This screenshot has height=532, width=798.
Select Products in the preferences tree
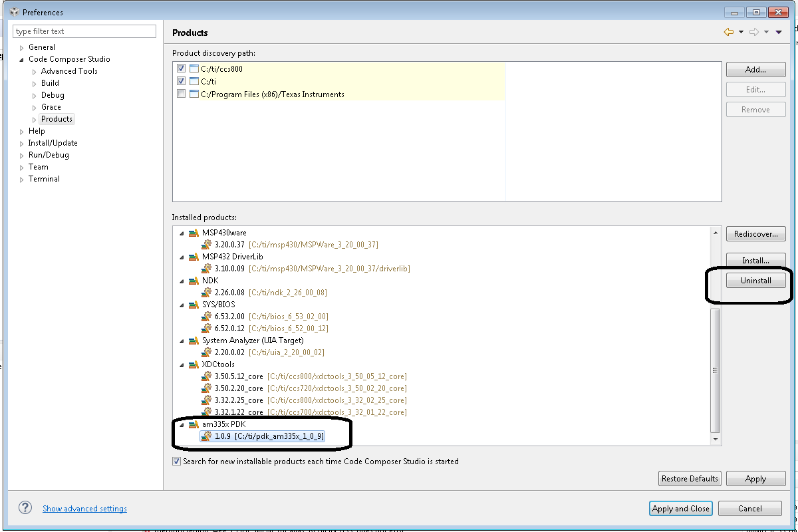point(57,119)
